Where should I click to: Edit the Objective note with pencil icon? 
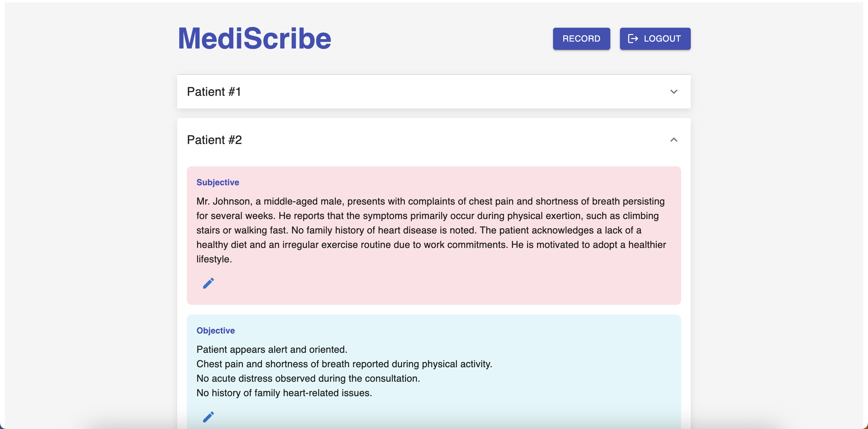[x=208, y=417]
